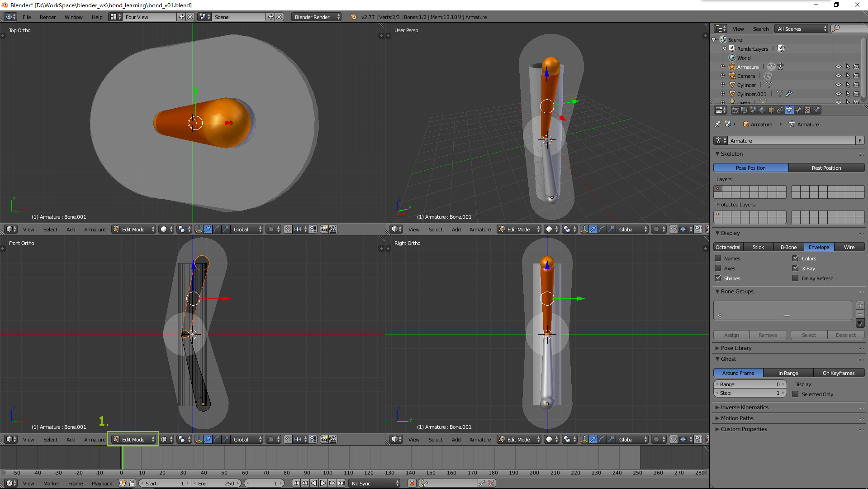
Task: Click the ghost Range value field
Action: (750, 384)
